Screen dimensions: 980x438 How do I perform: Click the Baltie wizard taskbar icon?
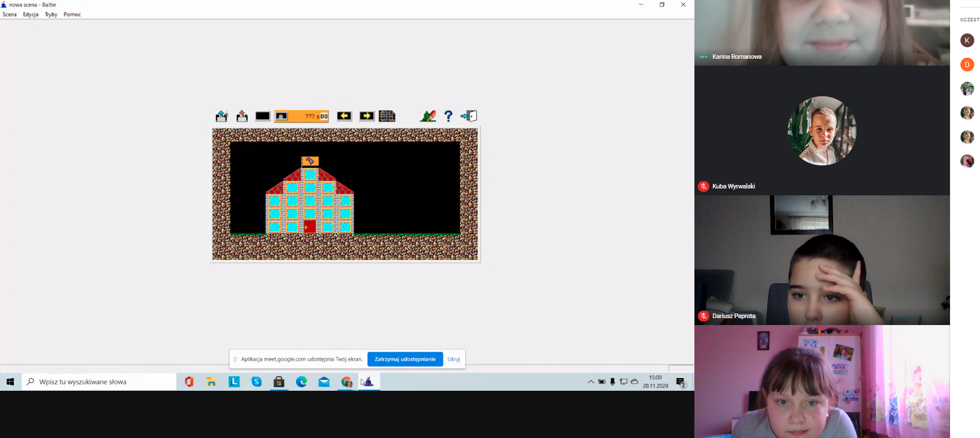[369, 382]
